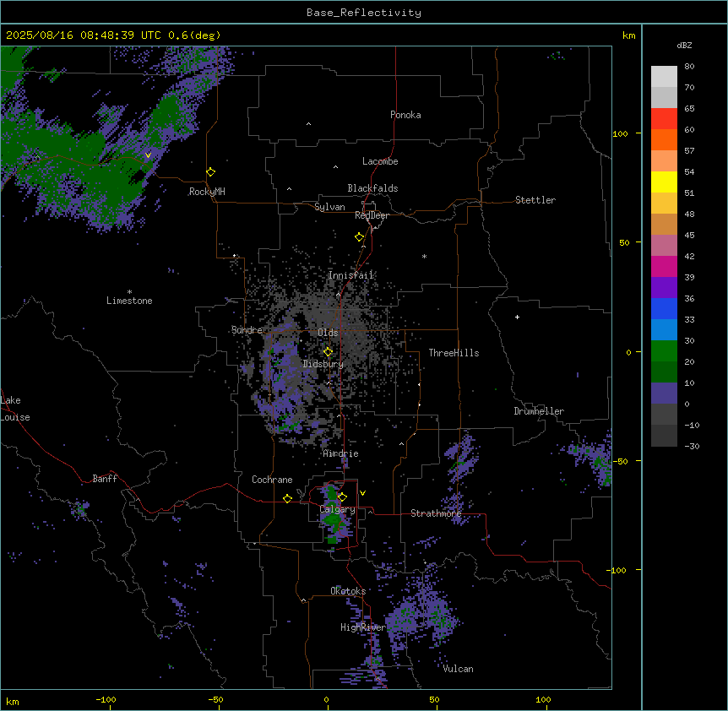Click the km label at bottom left

(x=13, y=701)
